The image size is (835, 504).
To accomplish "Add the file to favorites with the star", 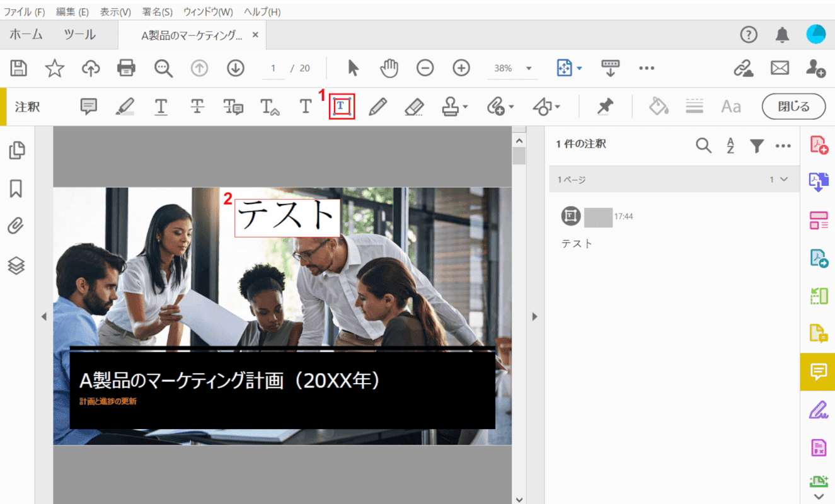I will [x=55, y=68].
